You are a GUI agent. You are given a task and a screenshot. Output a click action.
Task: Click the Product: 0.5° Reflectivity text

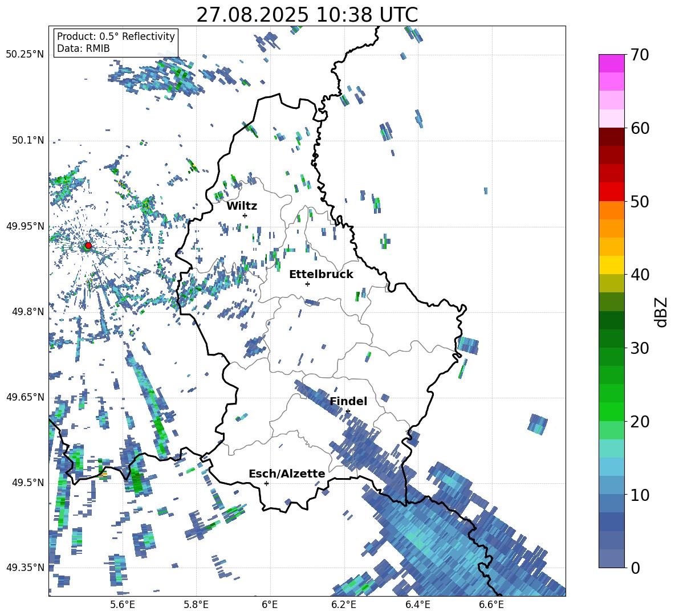coord(116,36)
